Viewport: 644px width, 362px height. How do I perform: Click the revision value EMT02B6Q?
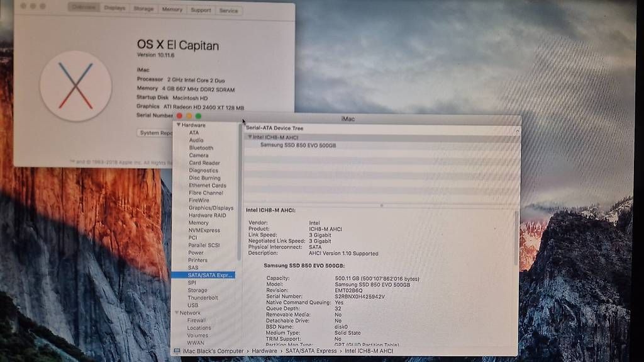(x=348, y=290)
